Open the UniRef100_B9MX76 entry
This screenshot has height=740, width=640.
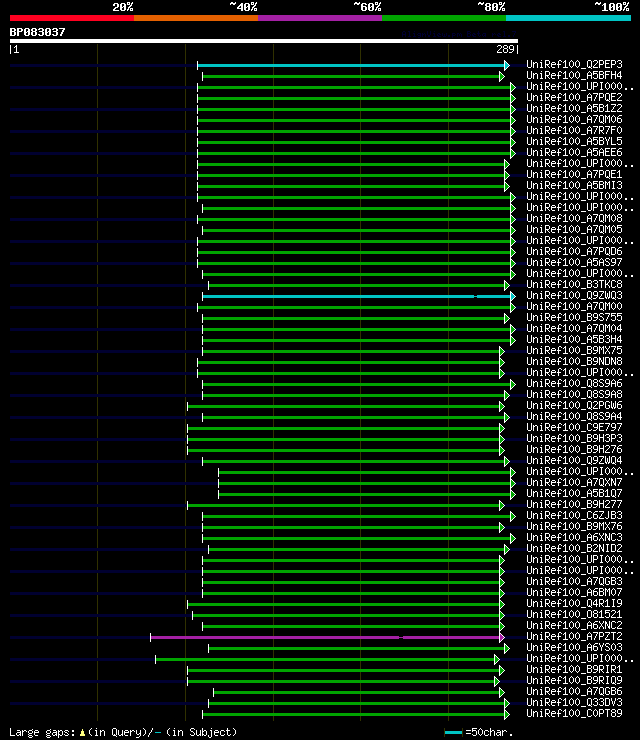tap(574, 527)
